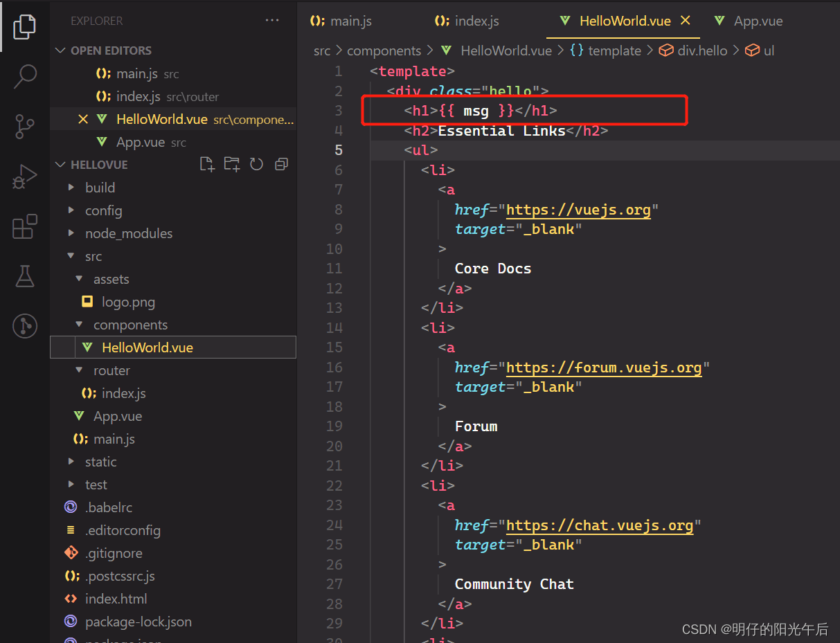Open the Source Control view
Image resolution: width=840 pixels, height=643 pixels.
tap(25, 127)
